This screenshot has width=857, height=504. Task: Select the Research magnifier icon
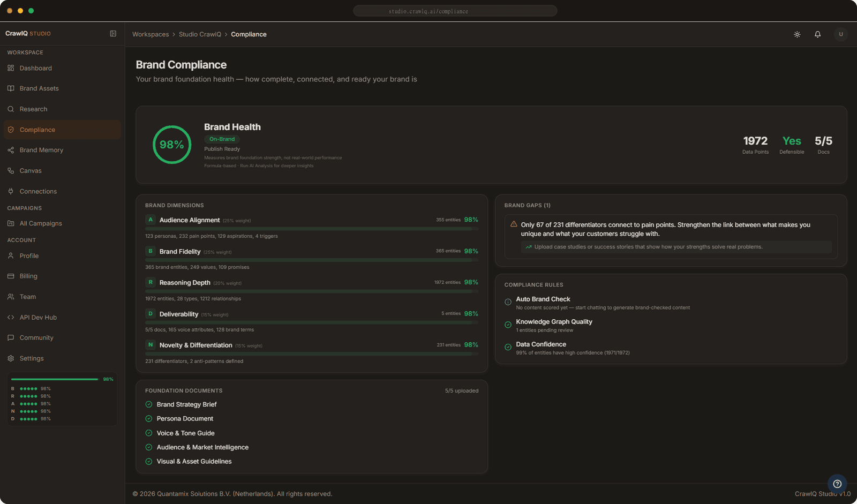coord(11,109)
